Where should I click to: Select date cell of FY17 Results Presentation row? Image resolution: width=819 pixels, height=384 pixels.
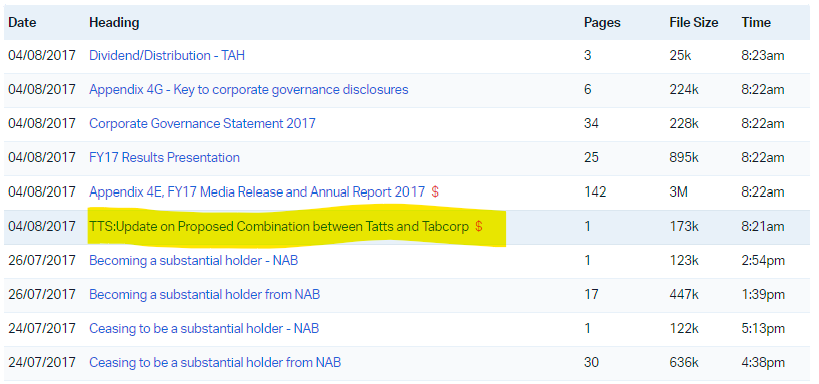pyautogui.click(x=42, y=157)
